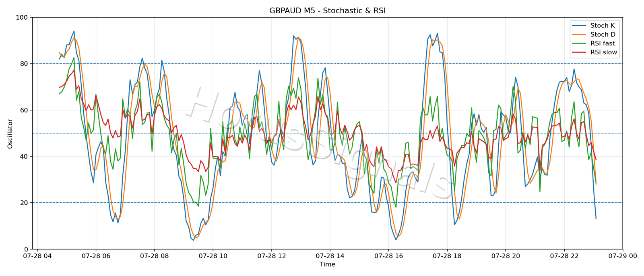Click the orange Stoch D legend line
Screen dimensions: 644x276
pos(579,35)
